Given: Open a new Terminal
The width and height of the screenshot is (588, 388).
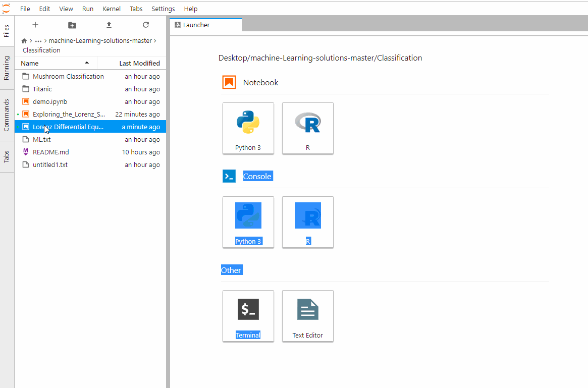Looking at the screenshot, I should (x=248, y=316).
